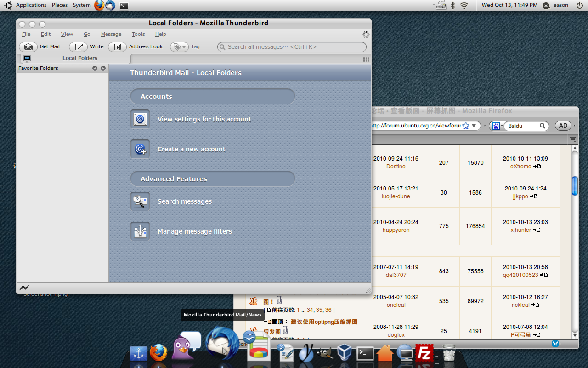Open the eason user menu

click(x=556, y=5)
